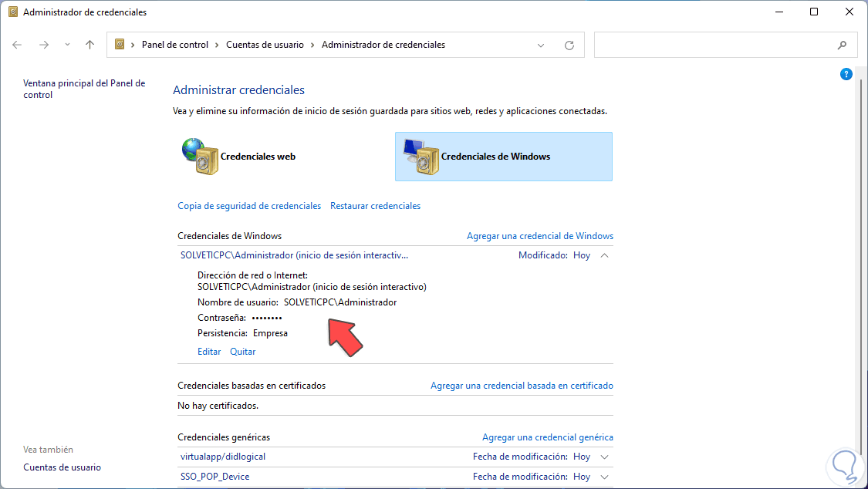
Task: Go up one level with up arrow
Action: tap(90, 45)
